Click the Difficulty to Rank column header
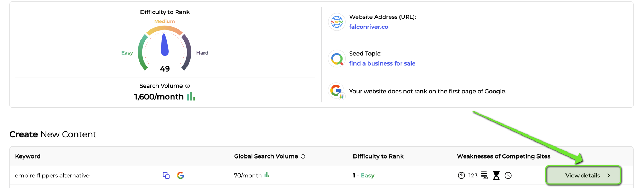 [x=378, y=156]
